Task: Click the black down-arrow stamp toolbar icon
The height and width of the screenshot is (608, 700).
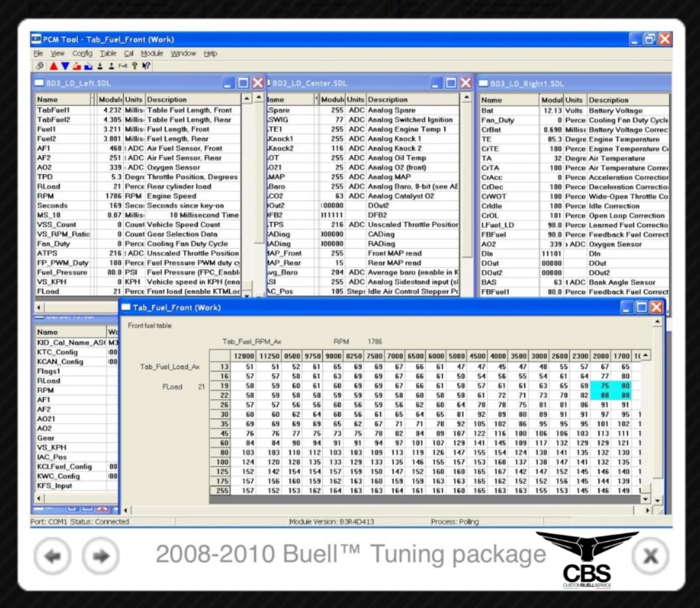Action: tap(100, 66)
